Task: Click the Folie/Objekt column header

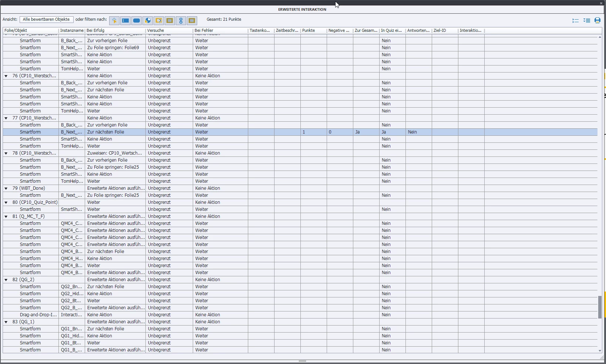Action: (x=31, y=30)
